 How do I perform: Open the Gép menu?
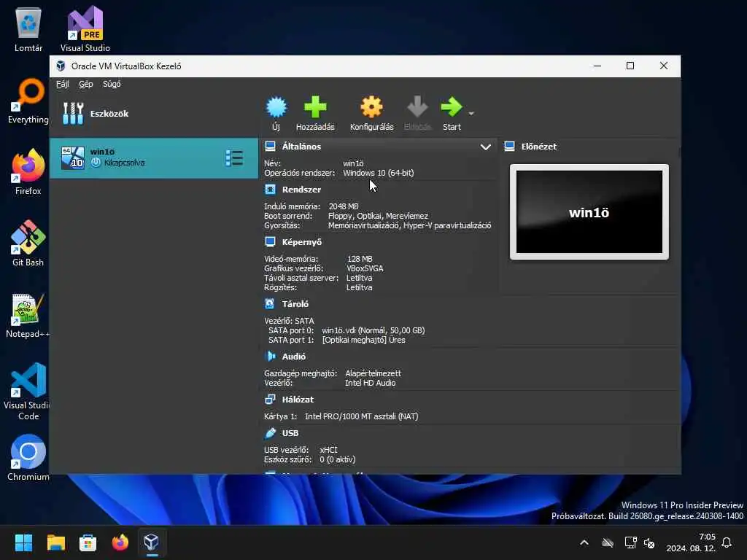(86, 84)
